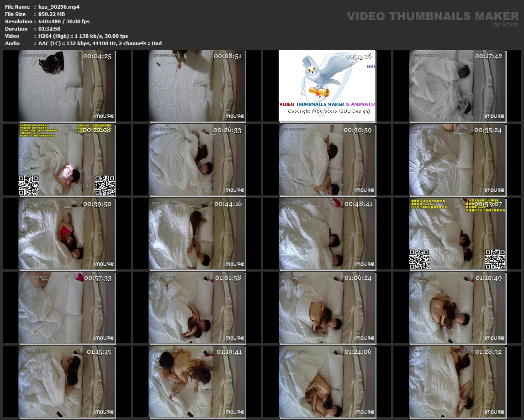Open the thumbnail stamped 00:30:59
The image size is (524, 420).
click(327, 160)
